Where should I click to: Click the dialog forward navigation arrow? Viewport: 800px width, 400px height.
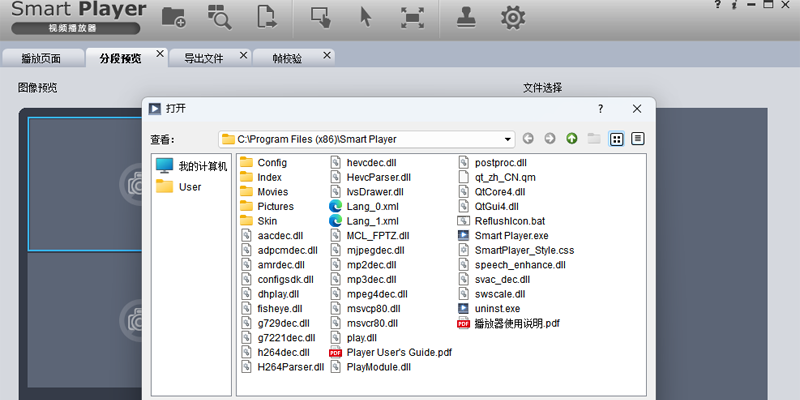click(x=549, y=139)
